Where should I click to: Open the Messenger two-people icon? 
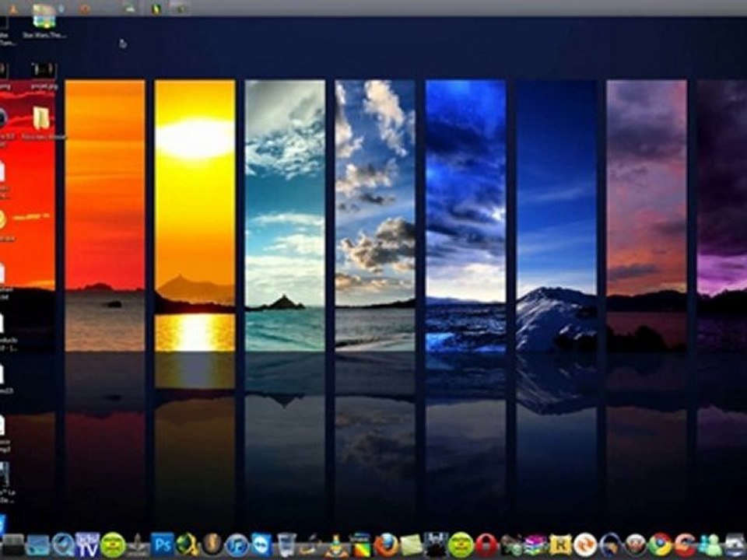pos(710,544)
